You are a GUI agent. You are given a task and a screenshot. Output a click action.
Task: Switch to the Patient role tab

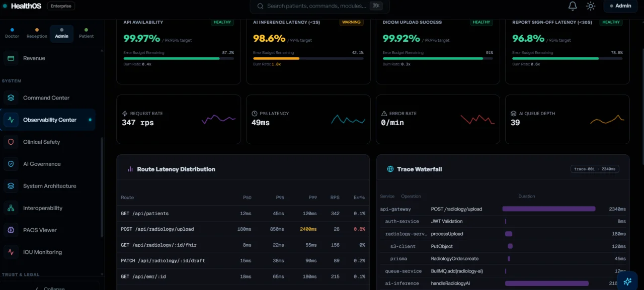(86, 33)
